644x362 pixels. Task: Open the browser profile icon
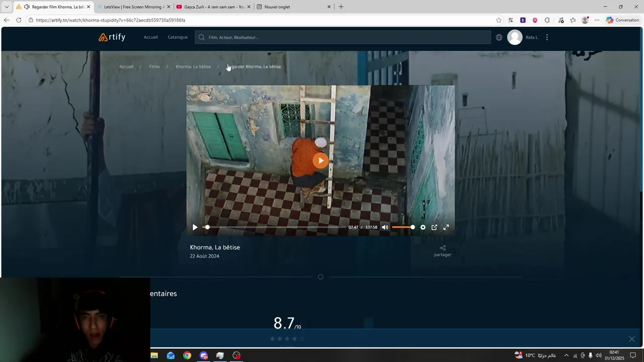tap(585, 20)
